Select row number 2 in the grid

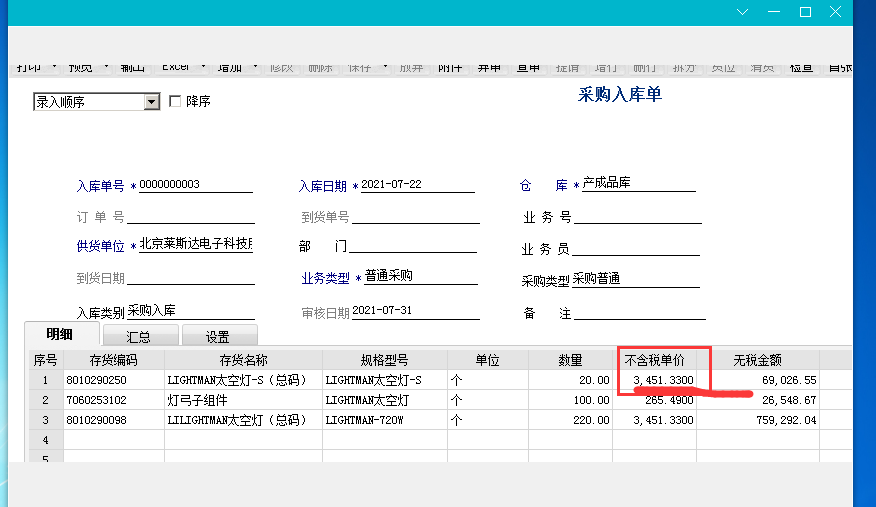coord(46,400)
